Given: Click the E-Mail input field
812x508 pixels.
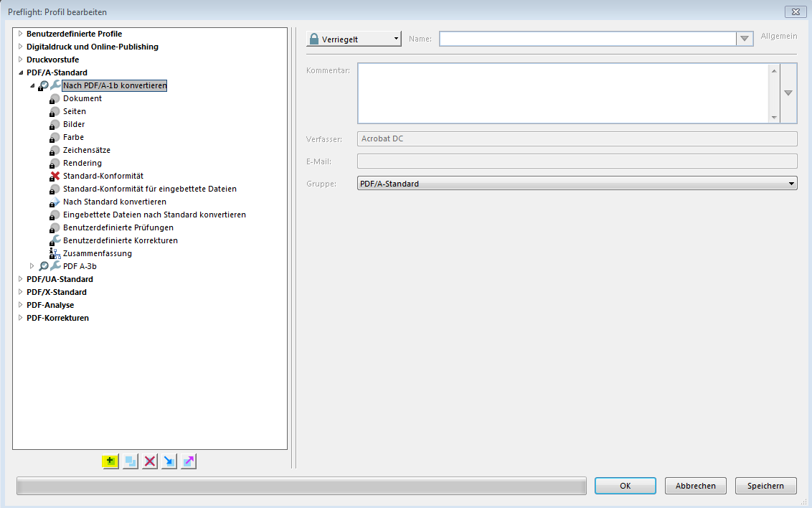Looking at the screenshot, I should [x=577, y=161].
